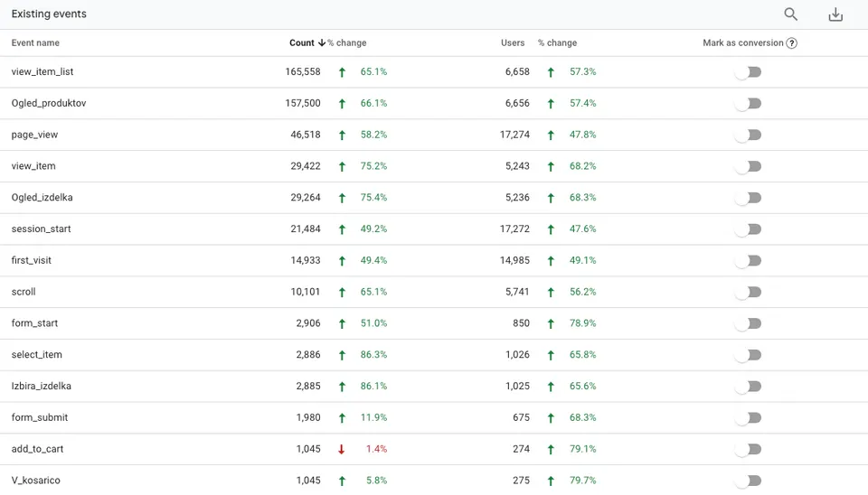The width and height of the screenshot is (868, 495).
Task: Open the form_submit event
Action: click(x=39, y=417)
